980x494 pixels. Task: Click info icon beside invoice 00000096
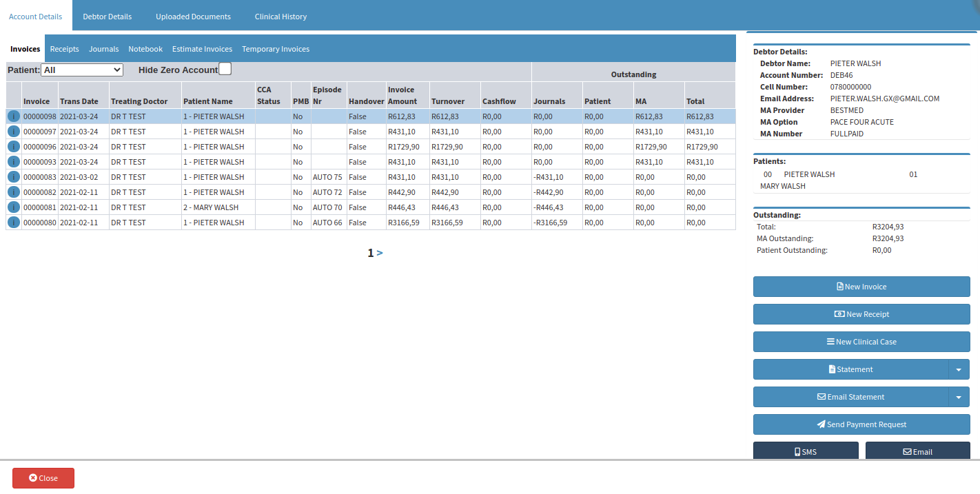pyautogui.click(x=14, y=147)
